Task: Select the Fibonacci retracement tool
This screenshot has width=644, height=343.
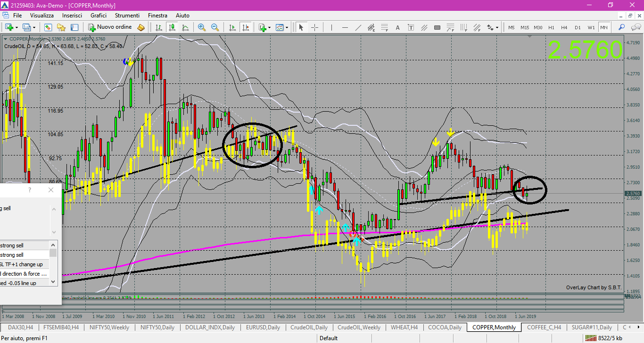Action: [x=384, y=27]
